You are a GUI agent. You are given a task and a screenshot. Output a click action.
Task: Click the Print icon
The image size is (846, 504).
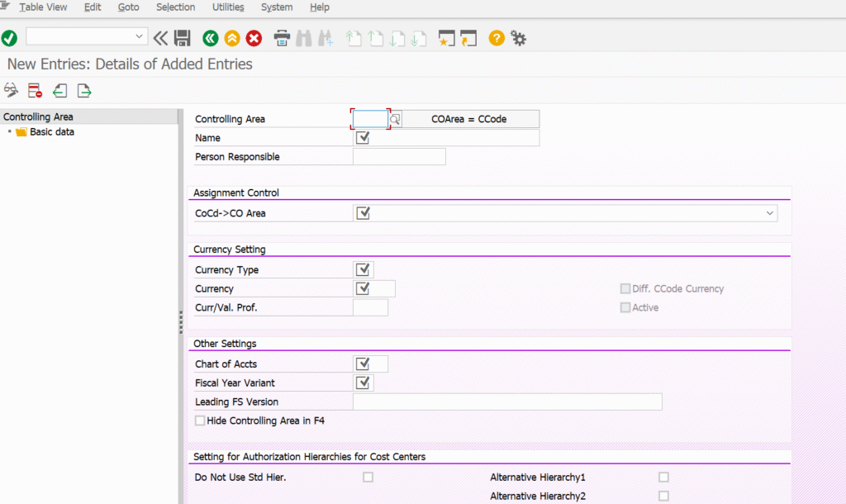pyautogui.click(x=282, y=38)
